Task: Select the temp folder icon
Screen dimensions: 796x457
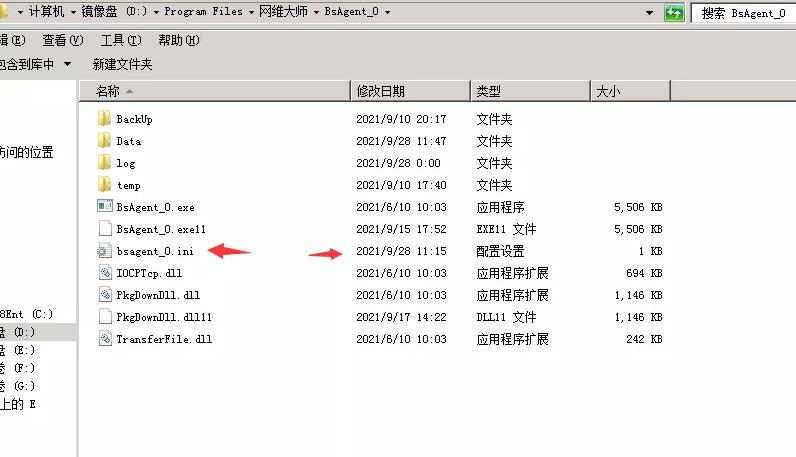Action: [x=104, y=184]
